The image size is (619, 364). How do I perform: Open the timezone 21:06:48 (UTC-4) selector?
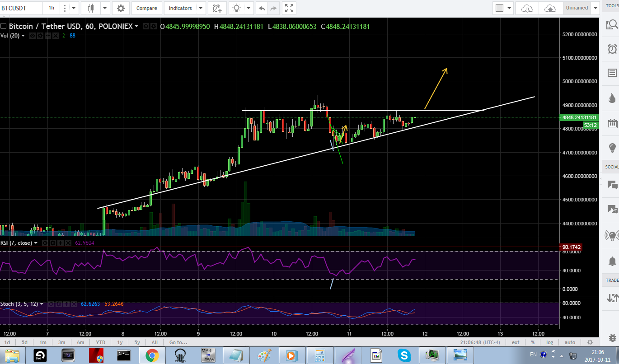click(480, 342)
